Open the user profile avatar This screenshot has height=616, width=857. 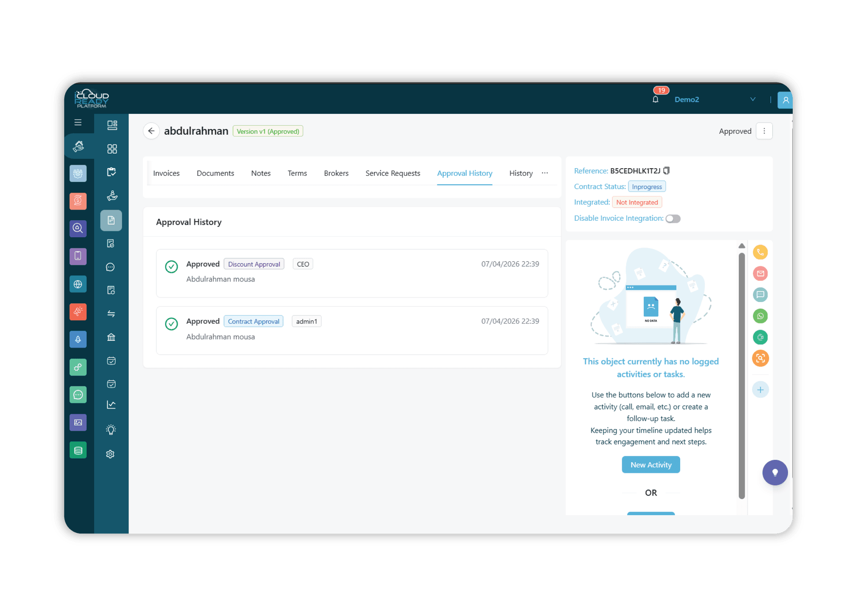(785, 100)
